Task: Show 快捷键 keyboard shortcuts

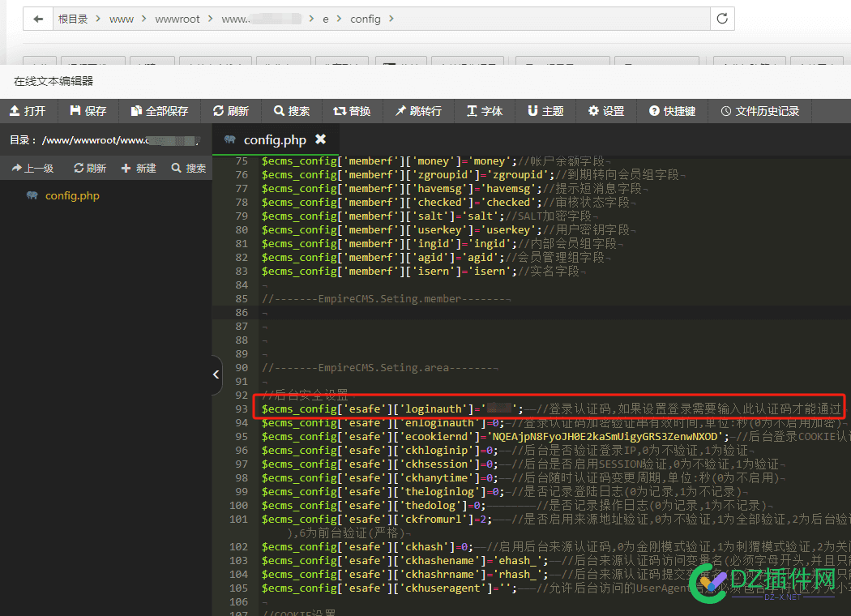Action: [x=673, y=111]
